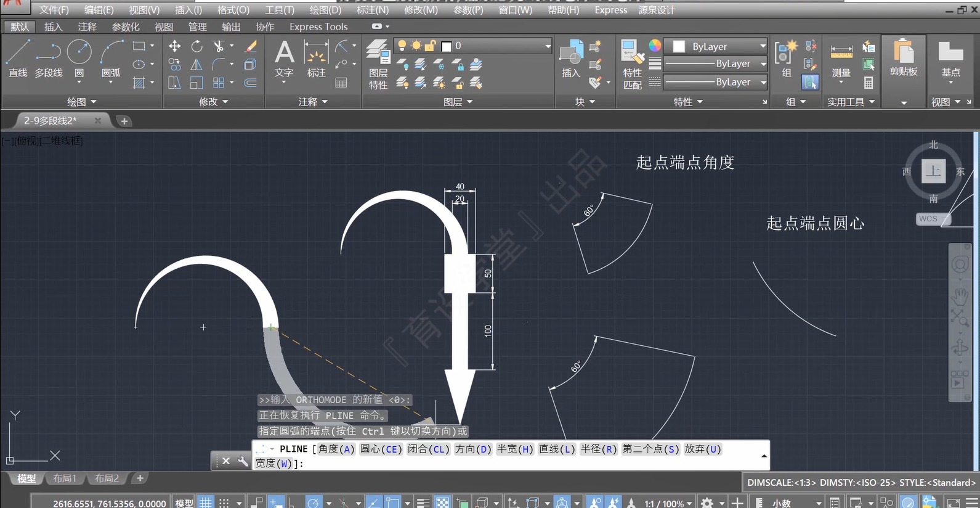Open Layer Properties (图层特性) manager
Image resolution: width=980 pixels, height=508 pixels.
(378, 64)
